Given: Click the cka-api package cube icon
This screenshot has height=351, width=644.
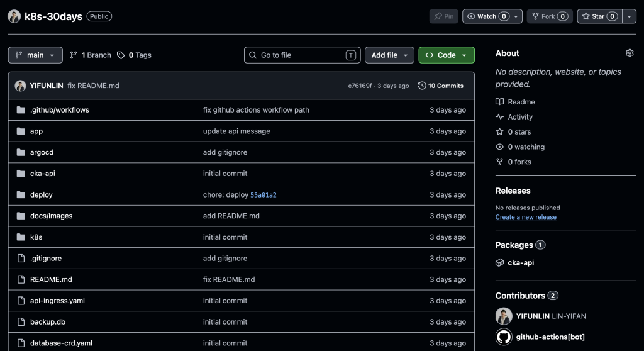Looking at the screenshot, I should click(x=499, y=263).
